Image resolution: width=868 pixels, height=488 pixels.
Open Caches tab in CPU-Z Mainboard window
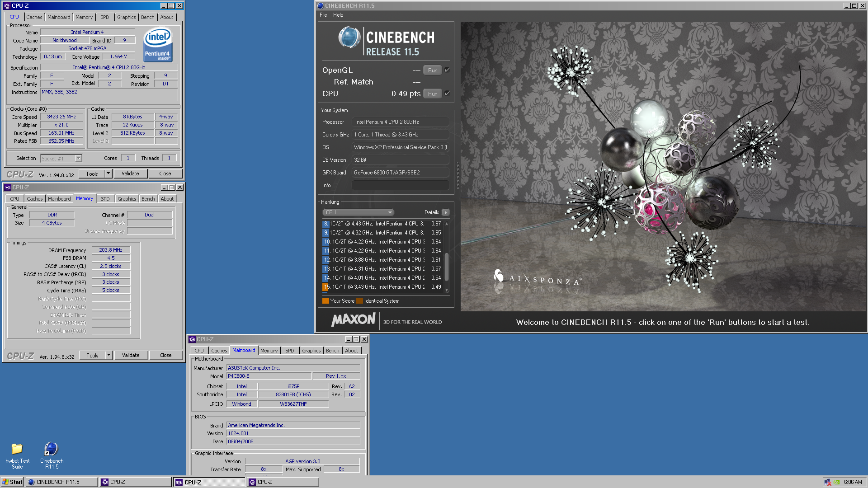click(x=219, y=351)
